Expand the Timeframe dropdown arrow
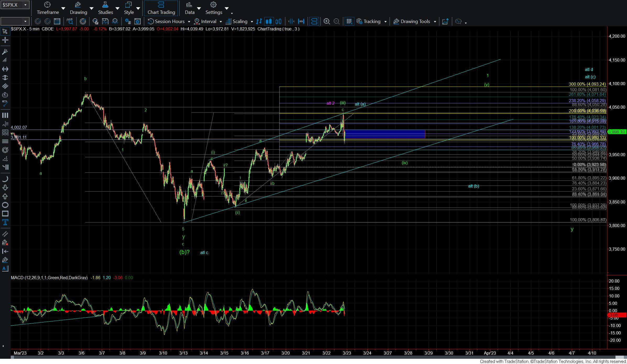The width and height of the screenshot is (627, 364). (x=63, y=8)
